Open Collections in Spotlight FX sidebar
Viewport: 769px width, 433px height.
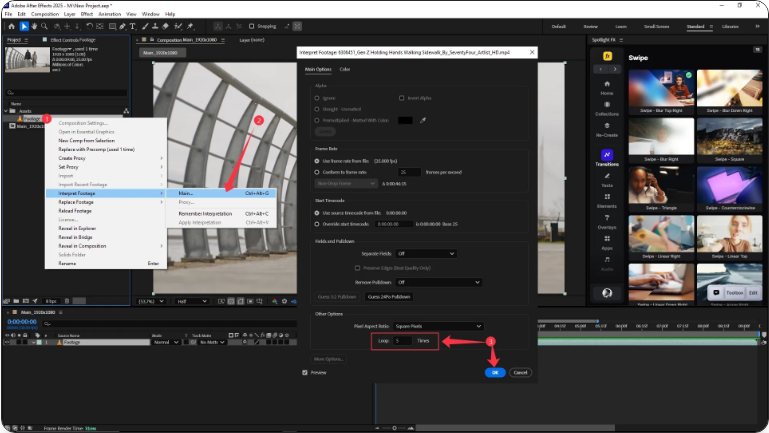[607, 107]
